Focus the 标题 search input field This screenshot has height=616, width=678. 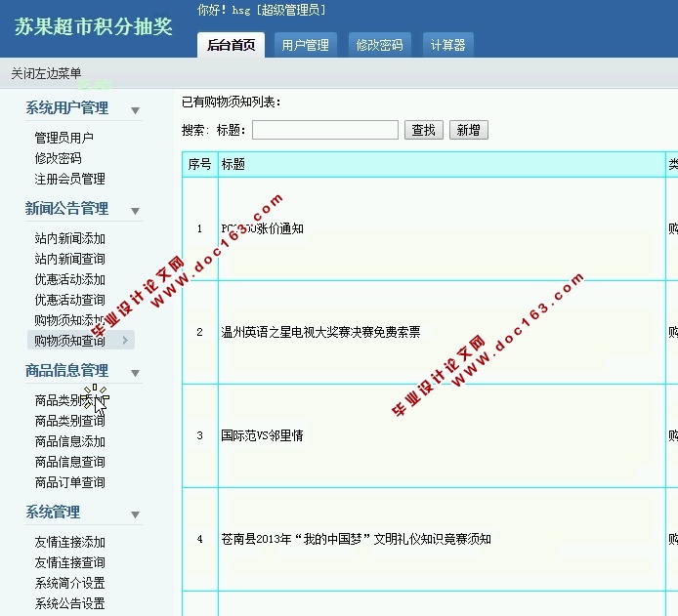[x=325, y=130]
